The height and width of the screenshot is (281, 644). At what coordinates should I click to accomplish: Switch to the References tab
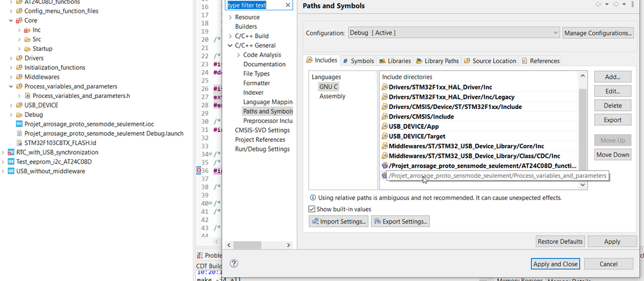click(x=540, y=61)
